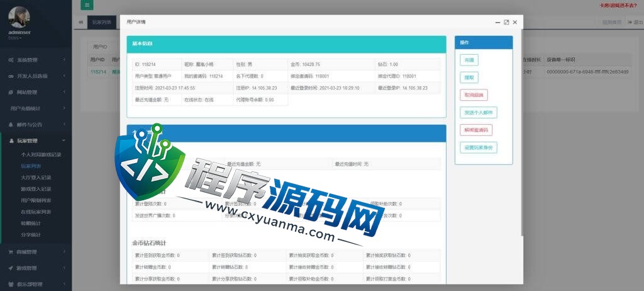Image resolution: width=644 pixels, height=291 pixels.
Task: Toggle the green hamburger menu button
Action: coord(87,5)
